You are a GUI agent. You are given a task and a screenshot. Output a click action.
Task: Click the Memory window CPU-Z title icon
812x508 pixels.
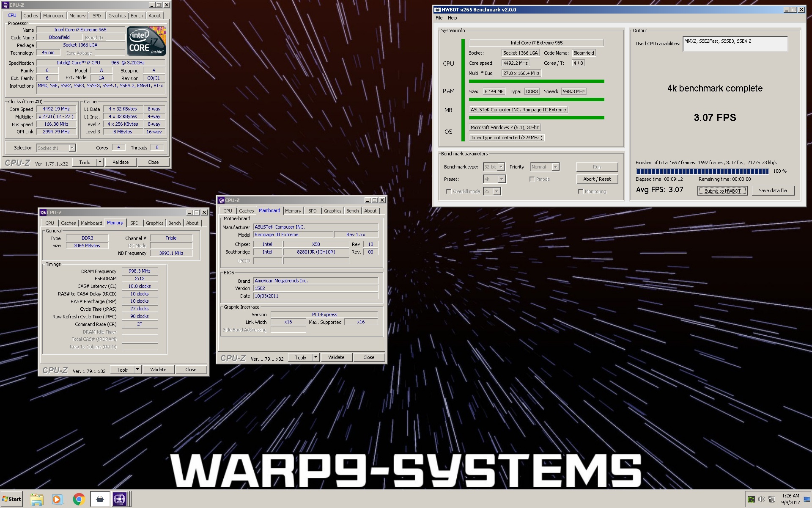coord(43,213)
